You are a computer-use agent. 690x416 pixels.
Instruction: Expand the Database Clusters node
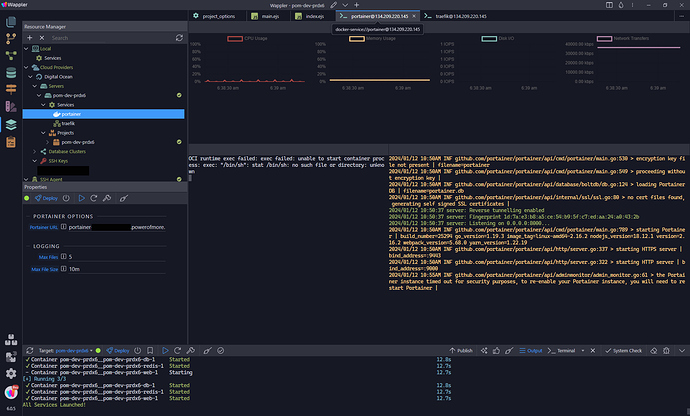(x=35, y=151)
